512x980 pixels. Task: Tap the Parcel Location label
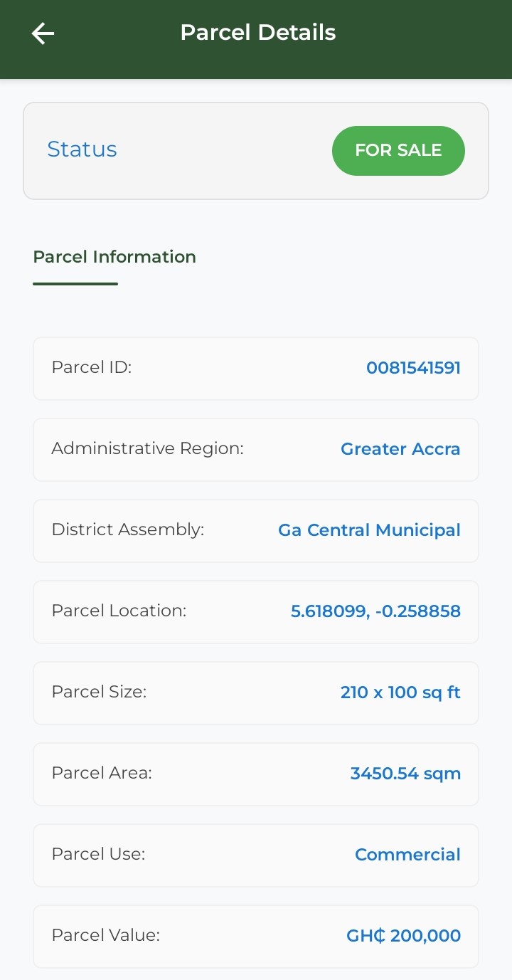click(x=119, y=611)
